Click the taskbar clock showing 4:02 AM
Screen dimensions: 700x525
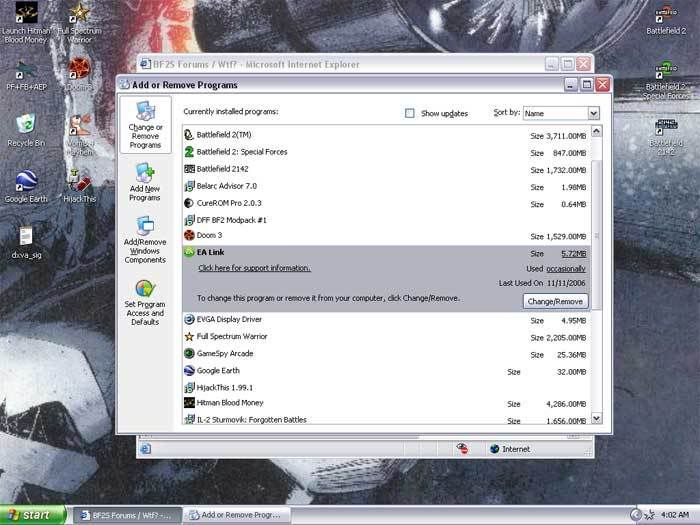click(x=675, y=515)
